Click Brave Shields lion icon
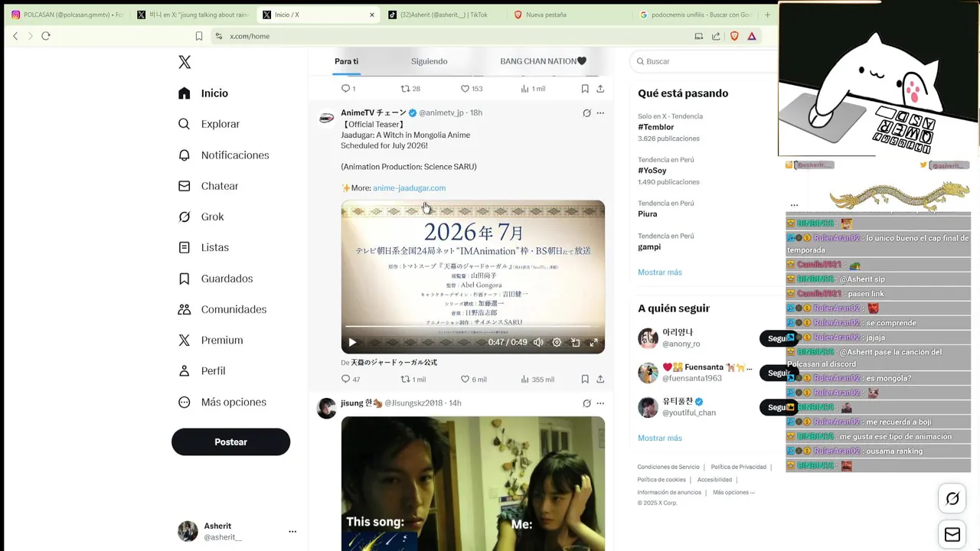Screen dimensions: 980x551 pos(734,36)
